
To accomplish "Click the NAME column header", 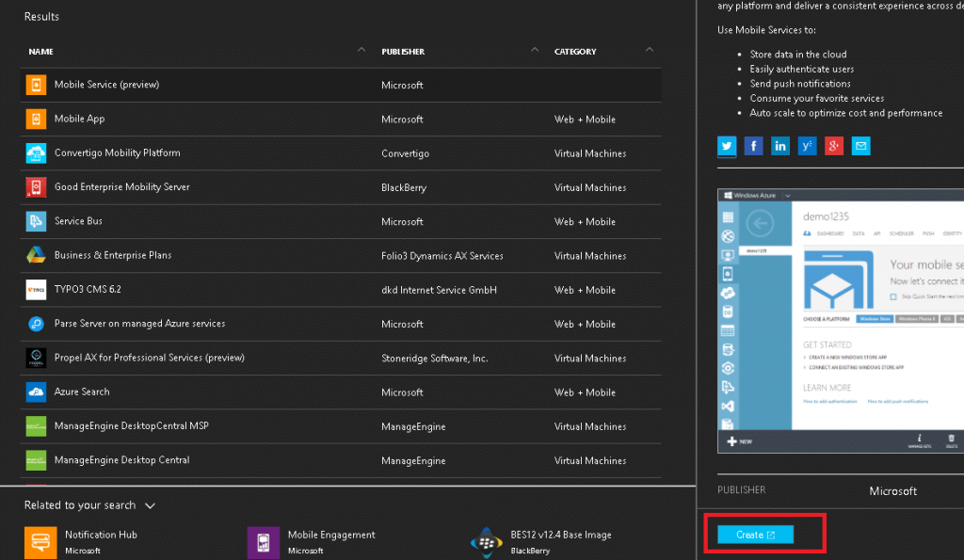I will click(x=40, y=52).
